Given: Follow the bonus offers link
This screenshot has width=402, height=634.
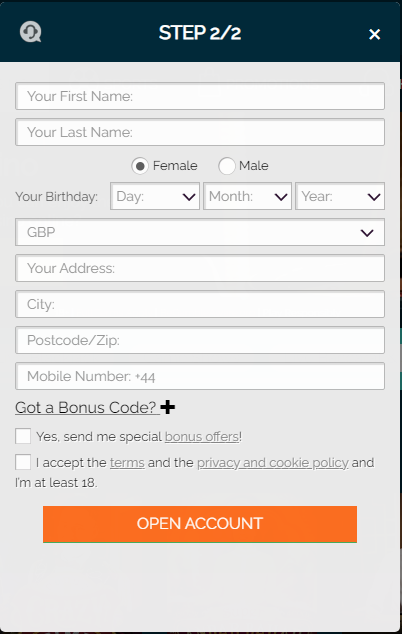Looking at the screenshot, I should [x=202, y=437].
